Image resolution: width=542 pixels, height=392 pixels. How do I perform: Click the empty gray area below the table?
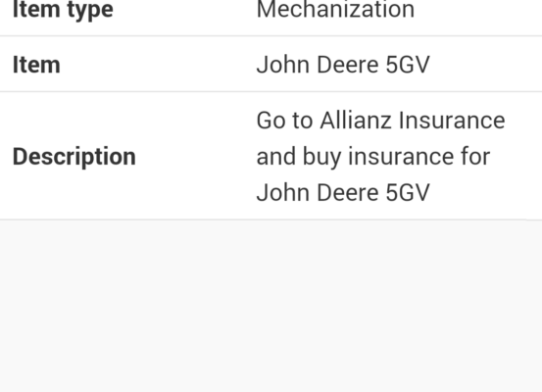click(271, 306)
